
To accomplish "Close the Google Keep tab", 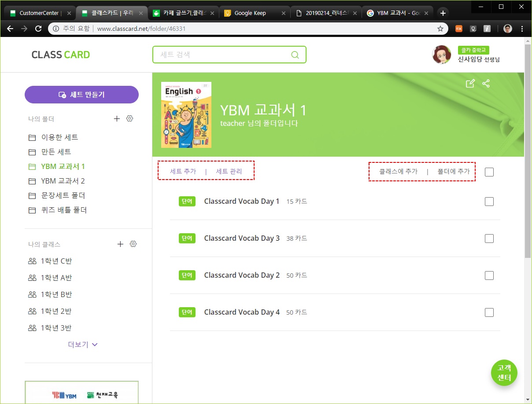I will (284, 13).
